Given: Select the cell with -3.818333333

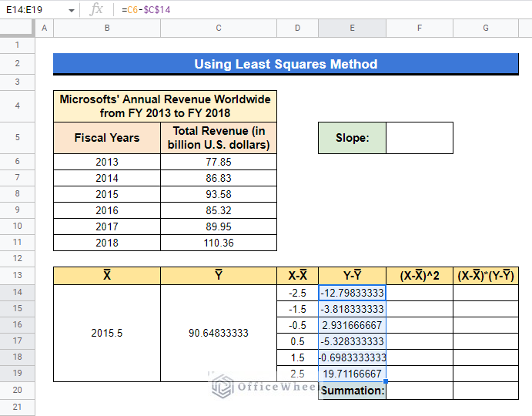Looking at the screenshot, I should click(x=352, y=309).
